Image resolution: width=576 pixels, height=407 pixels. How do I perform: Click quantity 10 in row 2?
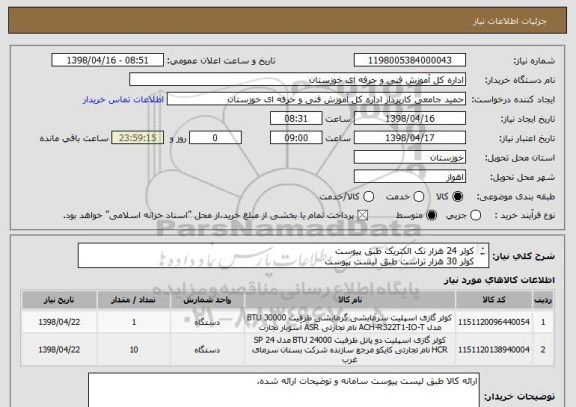(x=134, y=350)
